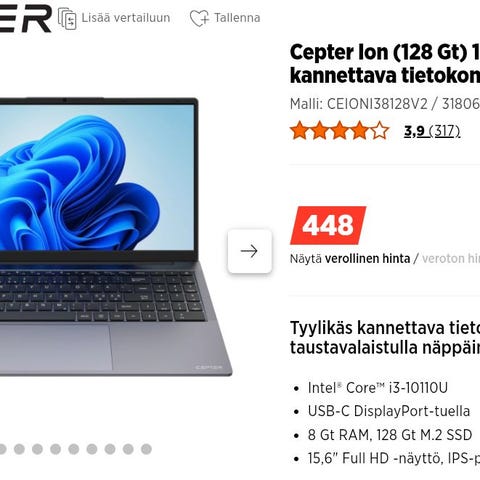Click the orange star rating icons
Viewport: 480px width, 480px height.
(339, 130)
